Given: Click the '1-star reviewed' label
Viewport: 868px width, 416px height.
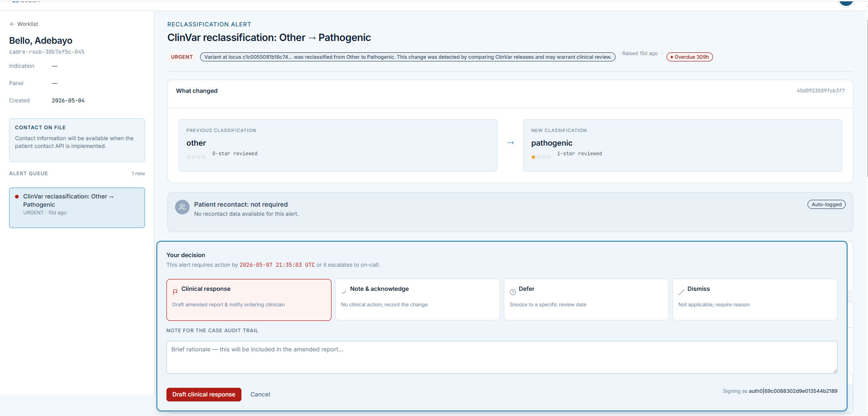Looking at the screenshot, I should (x=579, y=154).
